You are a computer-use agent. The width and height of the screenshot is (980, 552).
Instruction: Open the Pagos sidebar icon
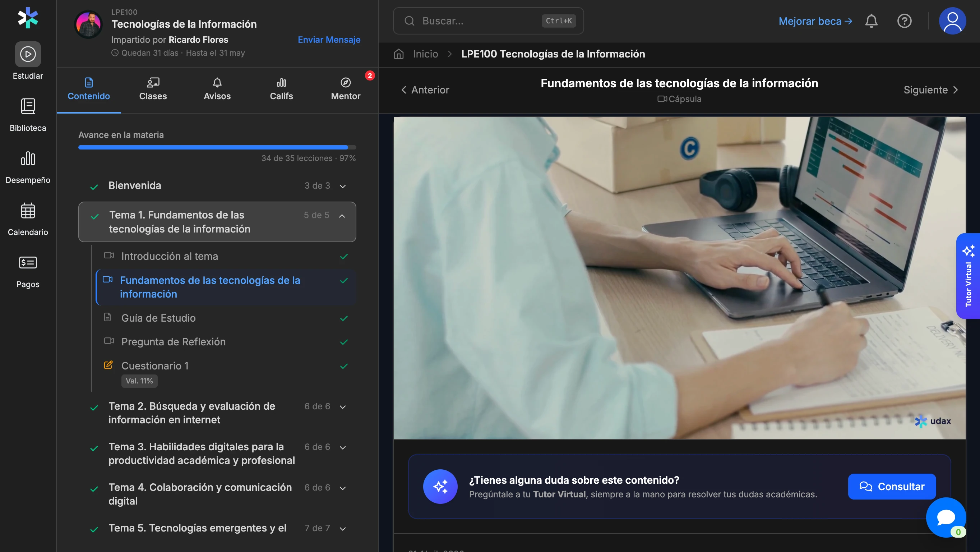(x=28, y=263)
